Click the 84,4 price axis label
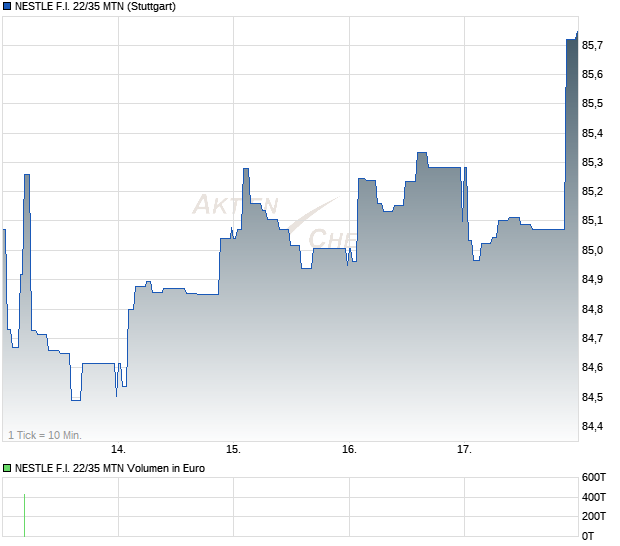 pos(592,426)
